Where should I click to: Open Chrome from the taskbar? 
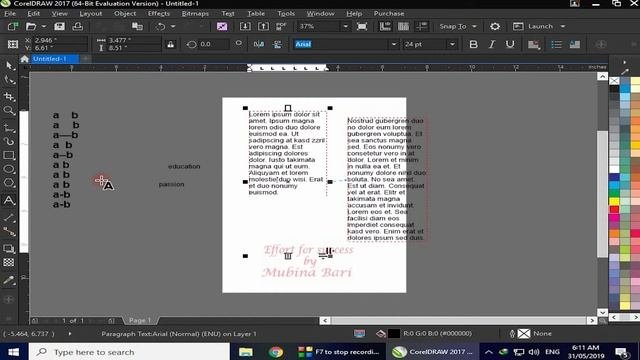pyautogui.click(x=276, y=352)
